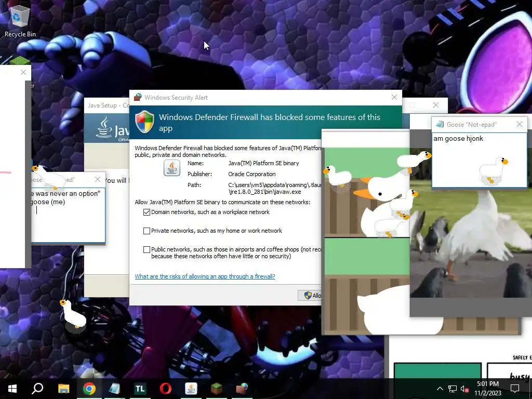532x399 pixels.
Task: Close the Goose "Not-epad" window
Action: (x=520, y=125)
